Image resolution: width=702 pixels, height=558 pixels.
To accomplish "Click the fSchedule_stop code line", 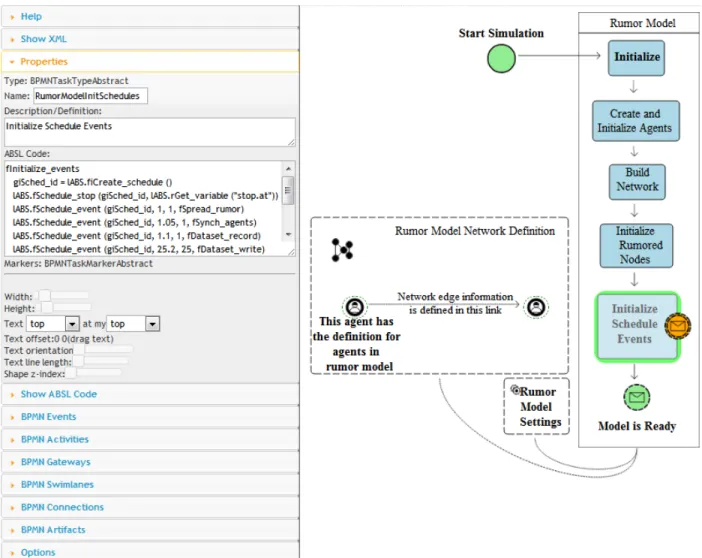I will click(145, 196).
